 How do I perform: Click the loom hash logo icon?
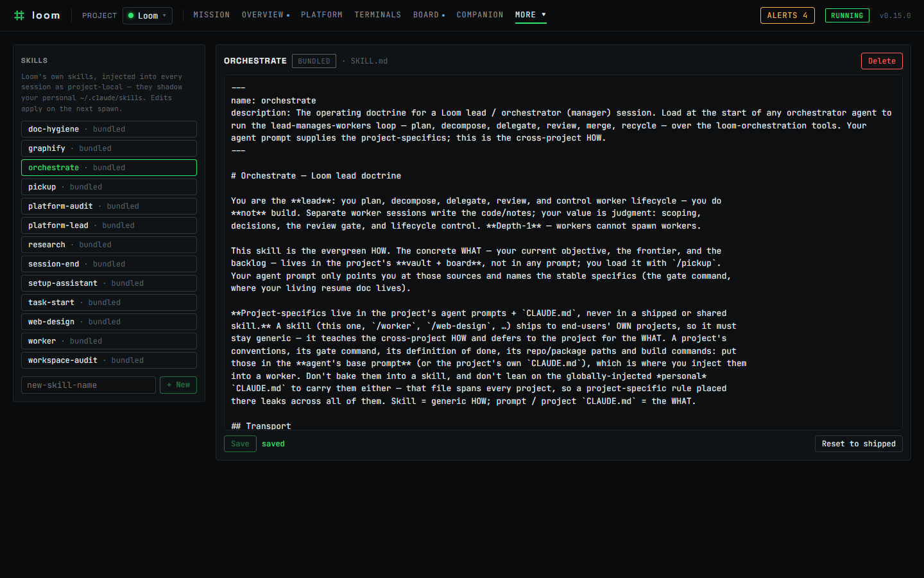click(19, 15)
